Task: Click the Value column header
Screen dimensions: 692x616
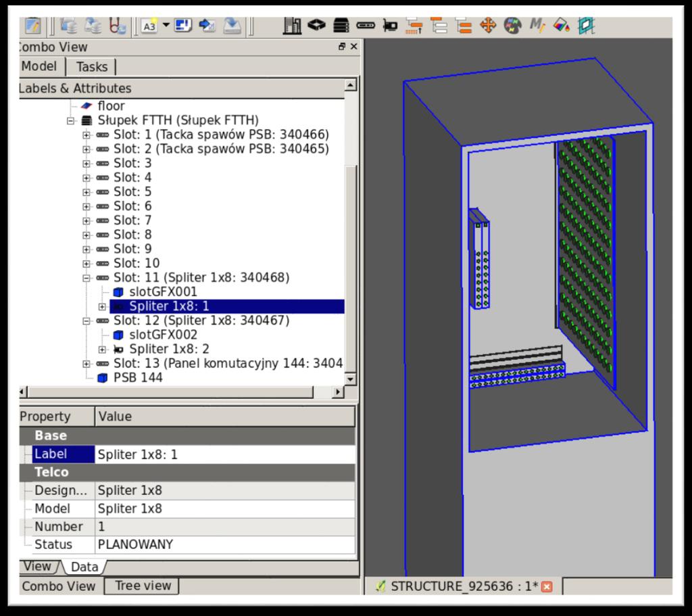Action: click(x=224, y=417)
